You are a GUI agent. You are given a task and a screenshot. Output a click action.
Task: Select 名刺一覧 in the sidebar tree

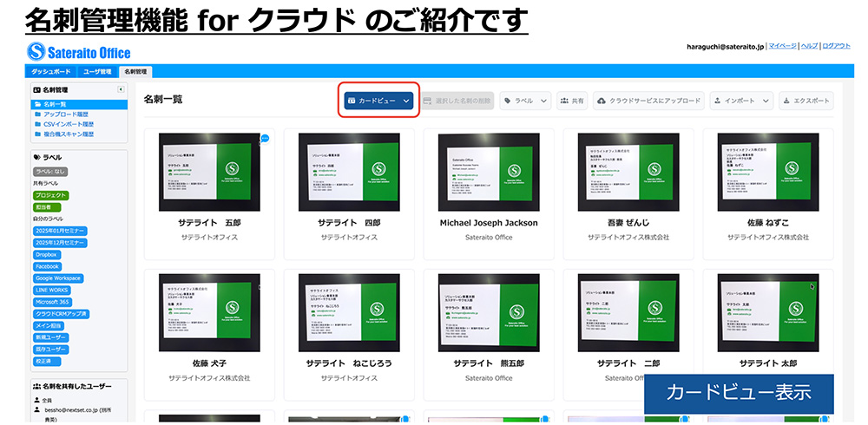point(55,104)
